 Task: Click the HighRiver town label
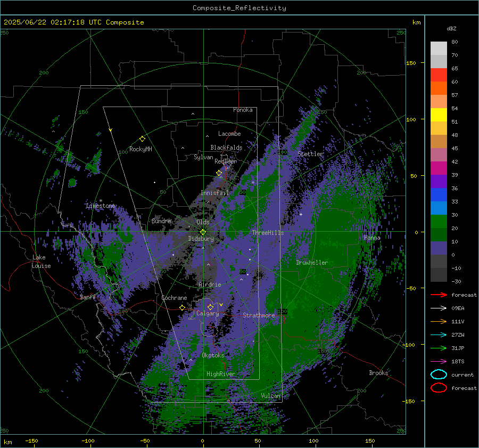point(220,374)
